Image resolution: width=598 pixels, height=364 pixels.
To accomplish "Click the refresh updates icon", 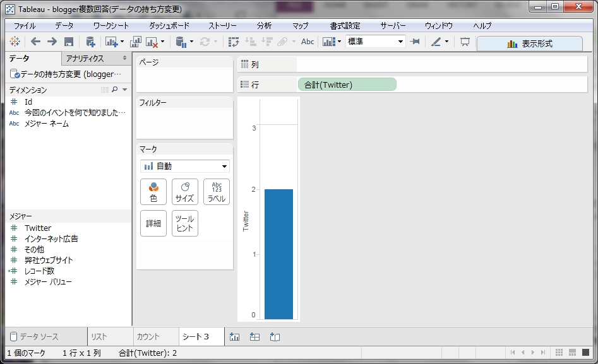I will [x=205, y=42].
